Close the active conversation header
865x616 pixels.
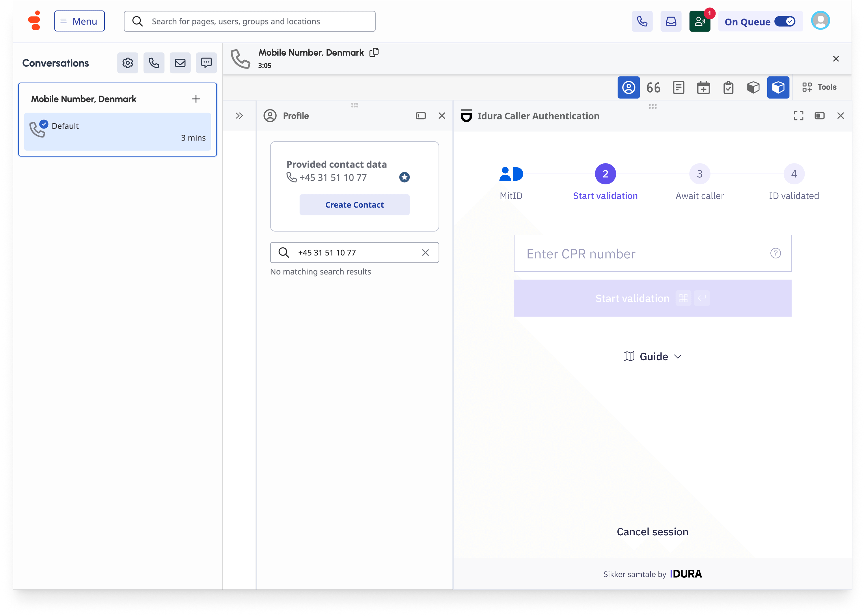pos(836,59)
